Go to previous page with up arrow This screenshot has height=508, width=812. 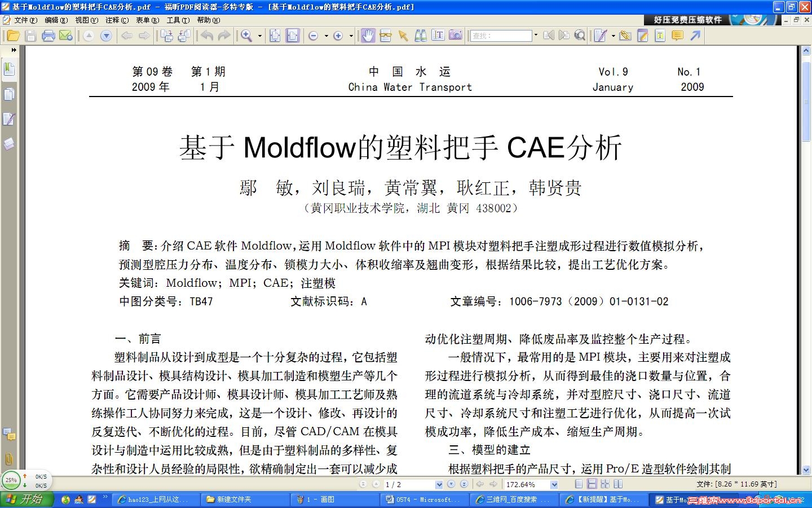[x=89, y=36]
